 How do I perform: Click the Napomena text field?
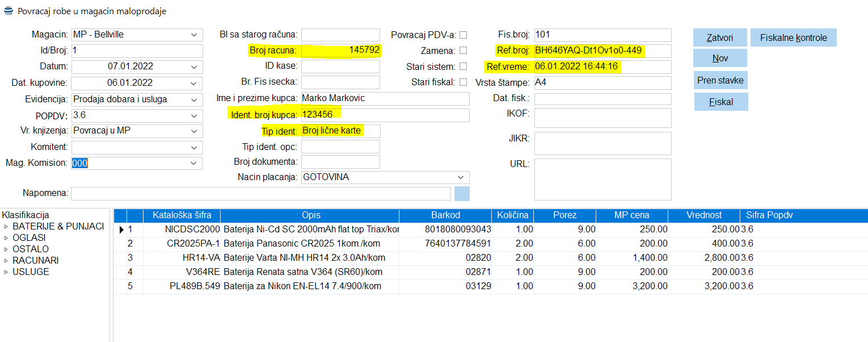261,193
